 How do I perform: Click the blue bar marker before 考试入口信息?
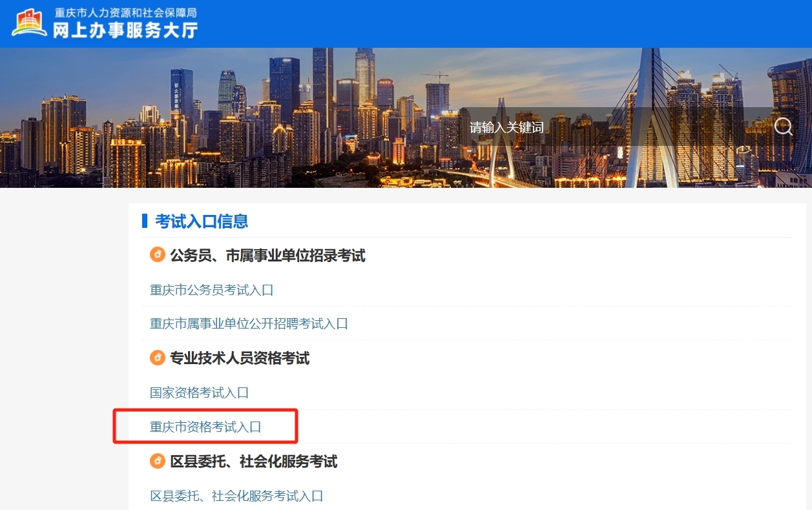coord(145,221)
